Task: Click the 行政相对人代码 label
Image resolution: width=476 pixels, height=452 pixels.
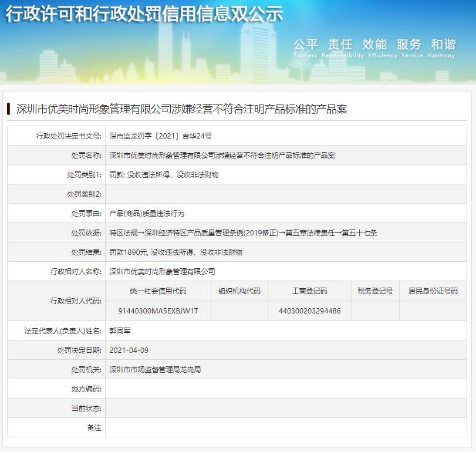Action: coord(76,301)
